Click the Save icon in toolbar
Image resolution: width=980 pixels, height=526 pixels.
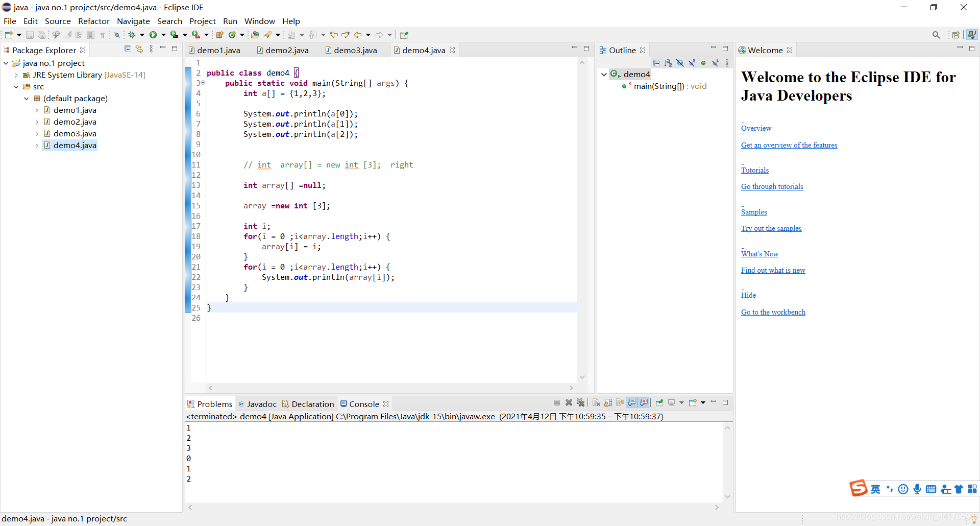pyautogui.click(x=30, y=35)
